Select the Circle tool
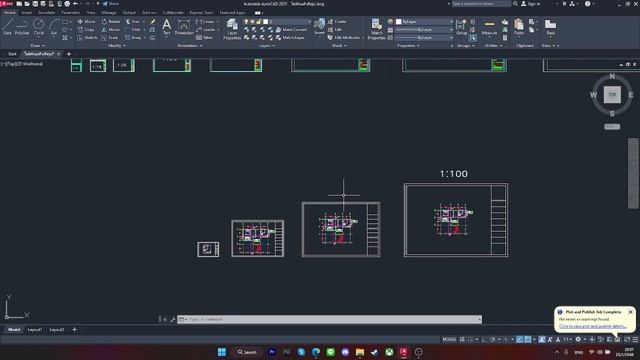 coord(38,27)
